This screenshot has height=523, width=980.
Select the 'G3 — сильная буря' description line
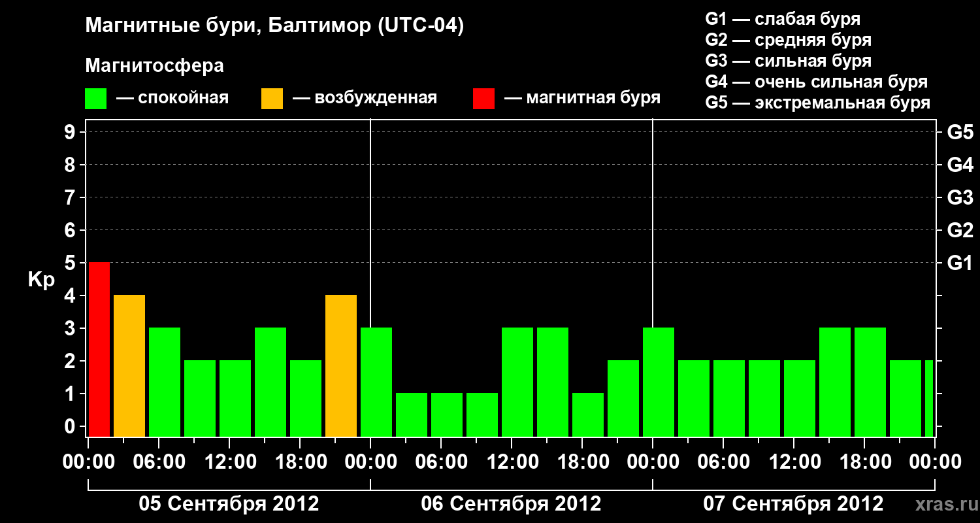click(789, 61)
